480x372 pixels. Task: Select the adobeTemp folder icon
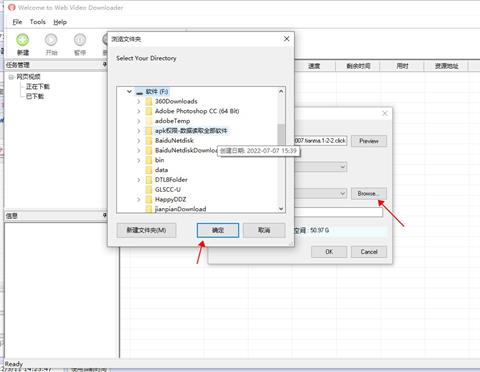coord(149,121)
